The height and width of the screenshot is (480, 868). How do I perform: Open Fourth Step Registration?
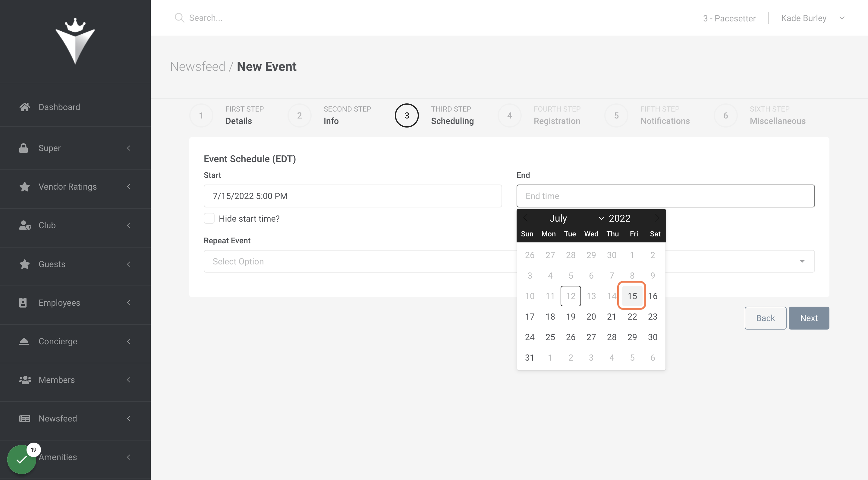[539, 115]
